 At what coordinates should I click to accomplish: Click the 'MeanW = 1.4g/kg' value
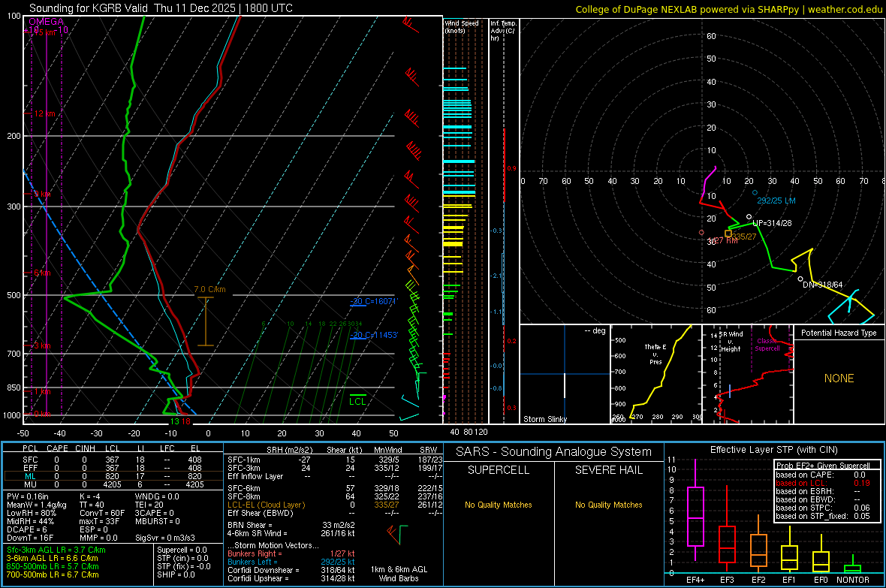click(37, 505)
